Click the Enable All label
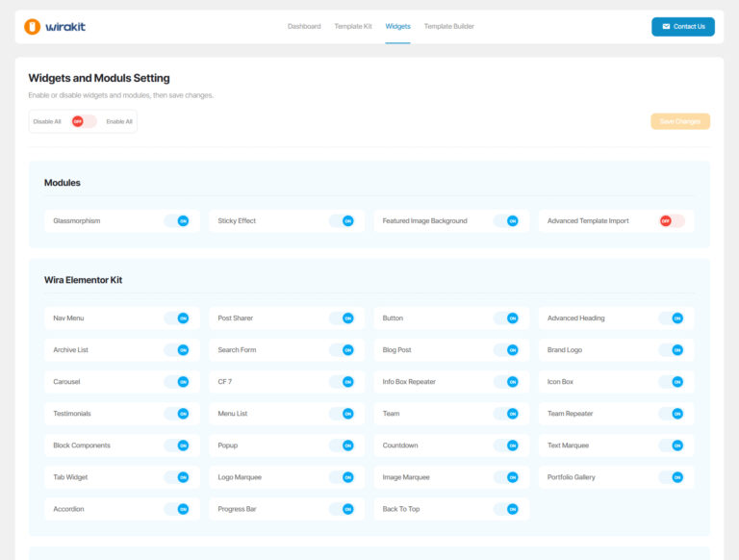Viewport: 739px width, 560px height. click(x=119, y=121)
